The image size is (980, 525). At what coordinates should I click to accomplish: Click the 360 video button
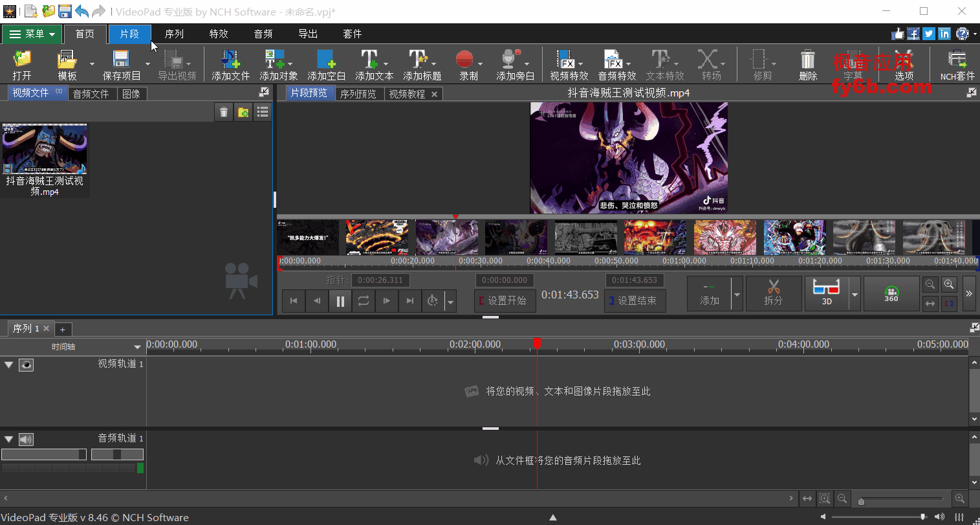click(x=891, y=294)
